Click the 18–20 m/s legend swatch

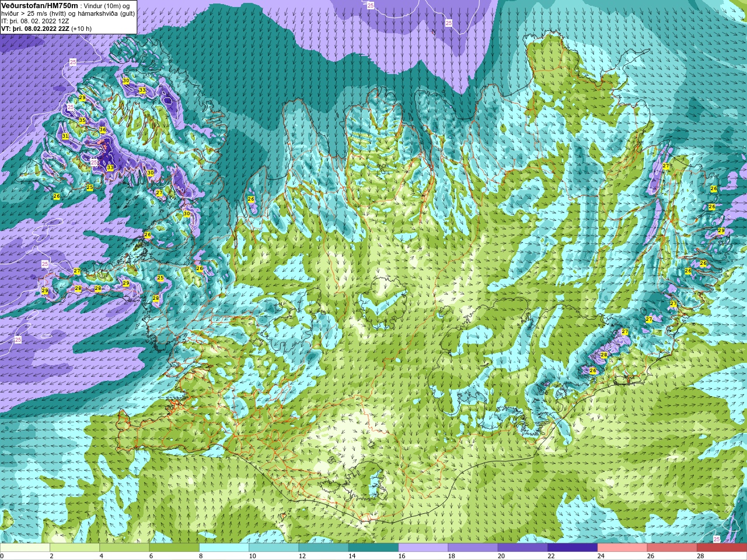[473, 548]
